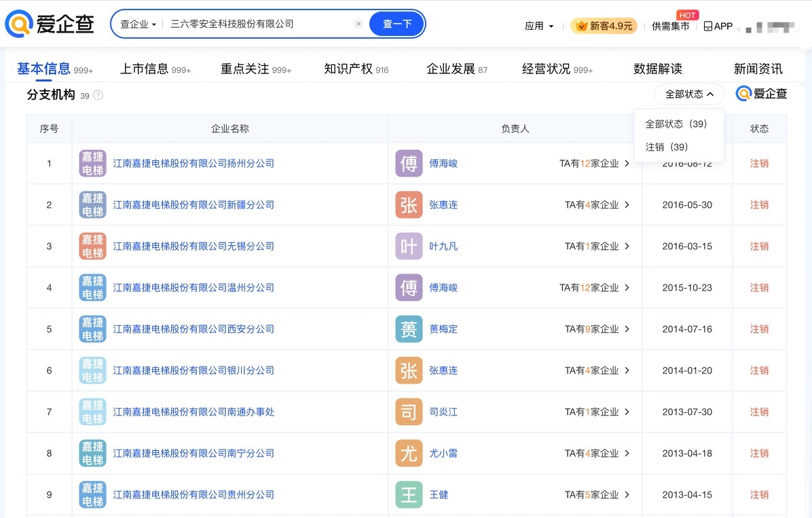Image resolution: width=812 pixels, height=518 pixels.
Task: Click the 傅 avatar in row 1
Action: click(409, 164)
